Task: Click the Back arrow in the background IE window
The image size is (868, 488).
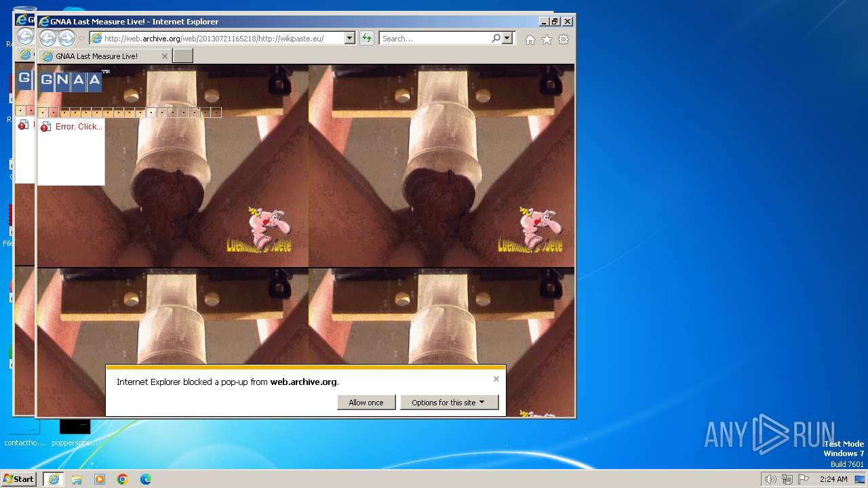Action: tap(25, 36)
